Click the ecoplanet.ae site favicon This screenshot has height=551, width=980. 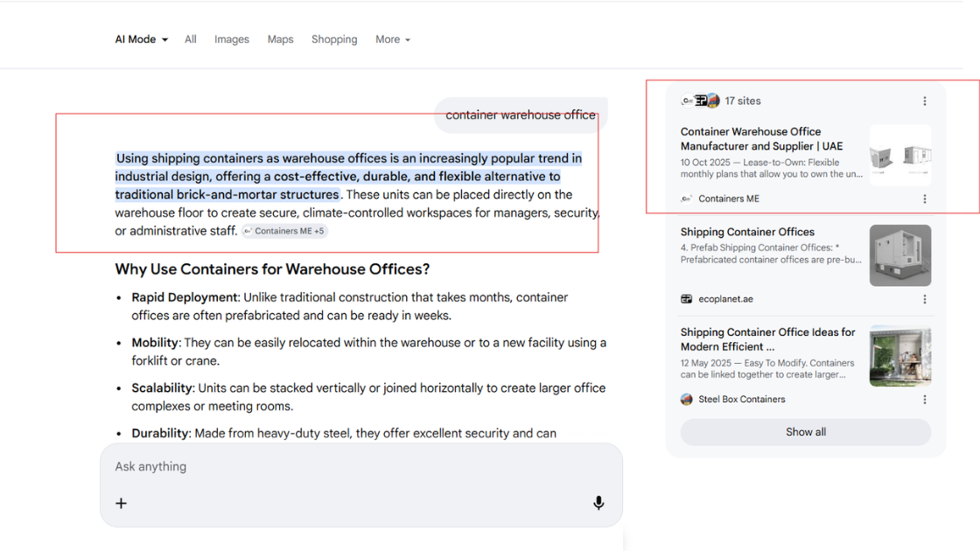point(686,299)
